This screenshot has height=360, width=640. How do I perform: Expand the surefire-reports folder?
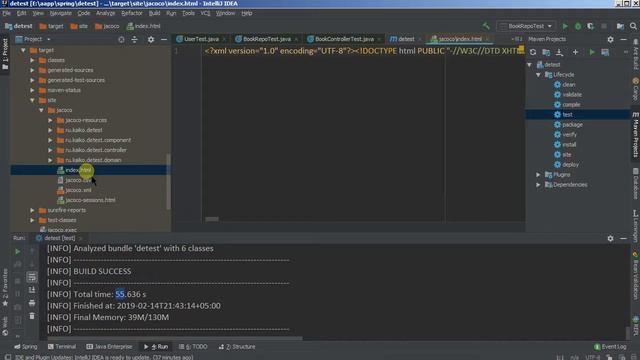(32, 210)
